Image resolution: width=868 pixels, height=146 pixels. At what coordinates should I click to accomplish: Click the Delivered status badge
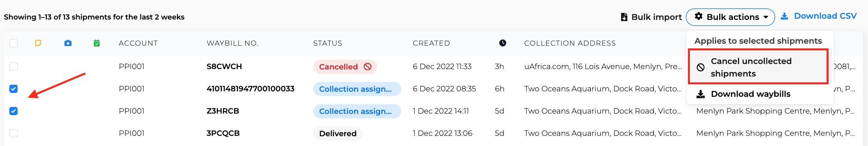[x=338, y=134]
